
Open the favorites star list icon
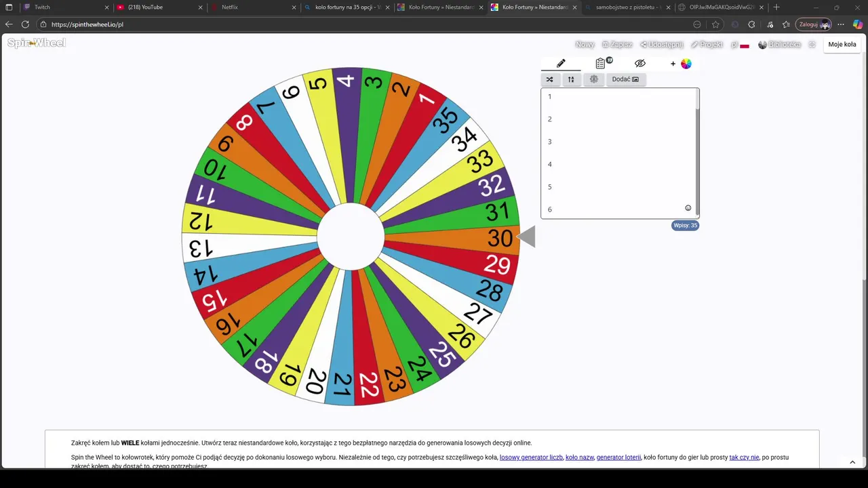coord(787,24)
